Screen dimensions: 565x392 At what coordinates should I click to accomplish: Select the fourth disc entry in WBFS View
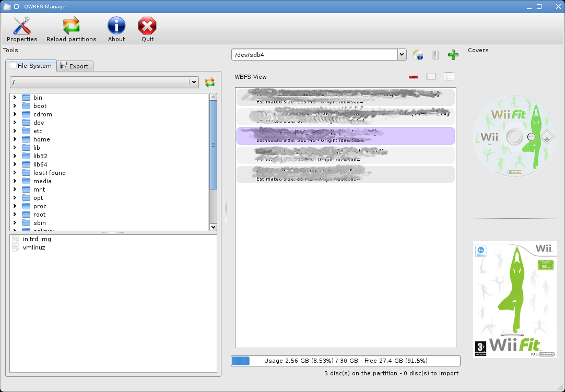[346, 156]
